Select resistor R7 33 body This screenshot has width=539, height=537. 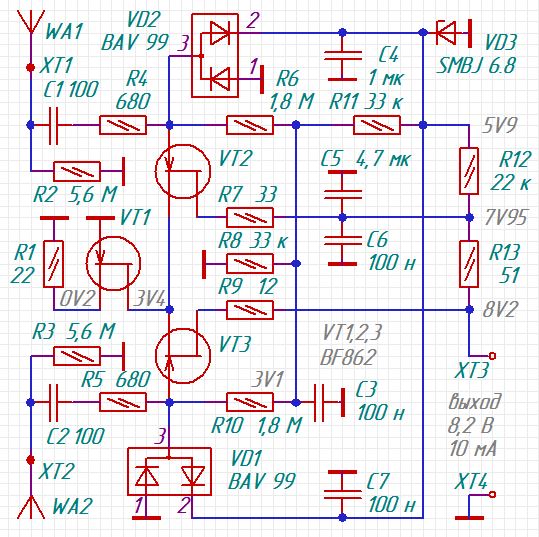[250, 217]
